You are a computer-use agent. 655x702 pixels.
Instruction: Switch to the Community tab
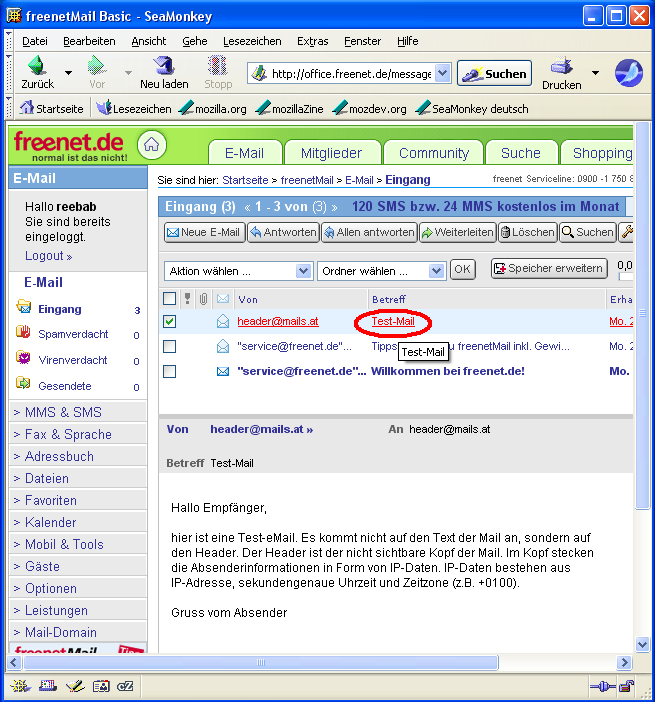click(x=433, y=153)
